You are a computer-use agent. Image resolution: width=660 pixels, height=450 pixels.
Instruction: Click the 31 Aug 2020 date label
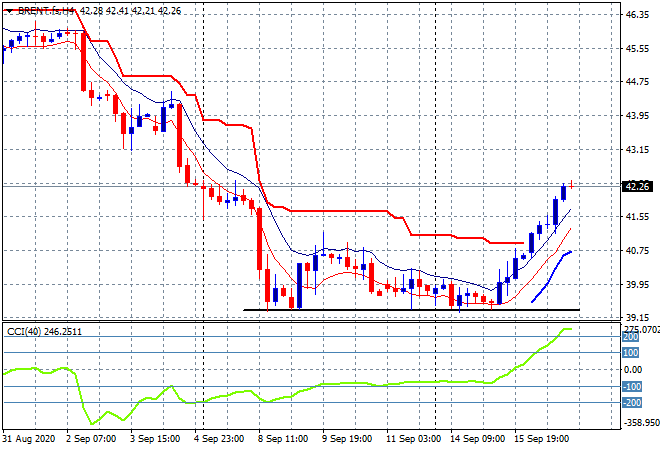click(x=29, y=439)
